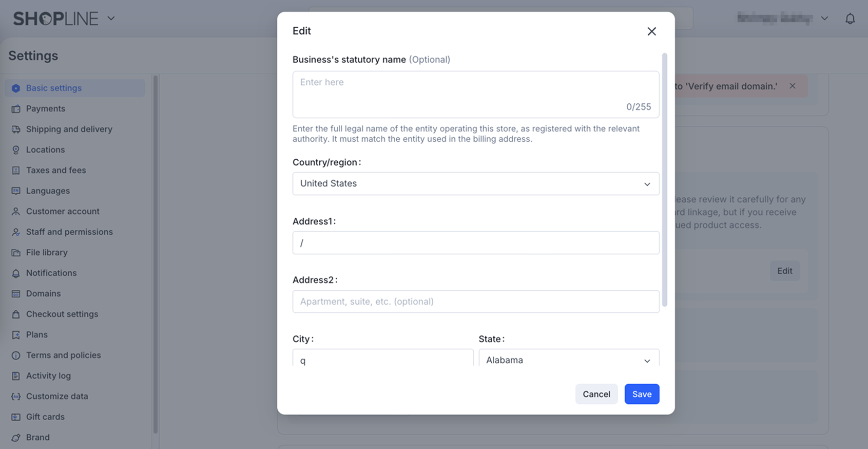Select Domains in settings menu
The width and height of the screenshot is (868, 449).
(x=43, y=293)
